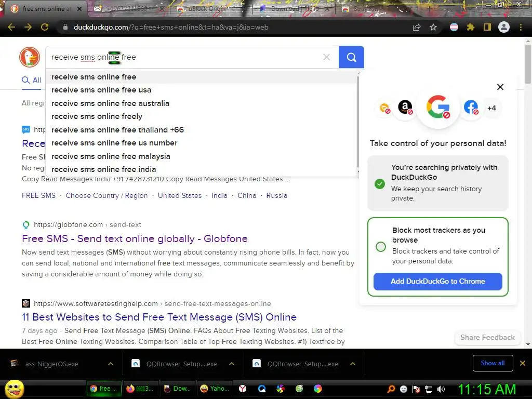Screen dimensions: 532x399
Task: Click Share Feedback
Action: tap(487, 337)
